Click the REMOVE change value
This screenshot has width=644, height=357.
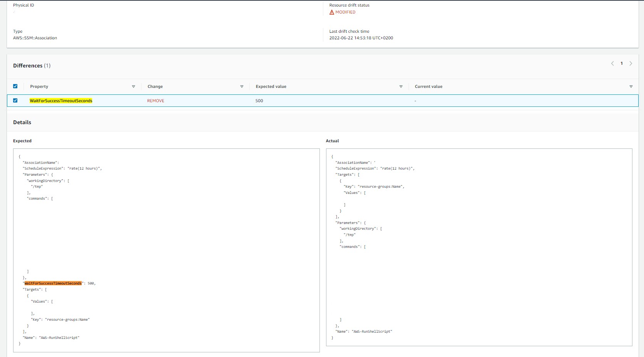tap(155, 101)
